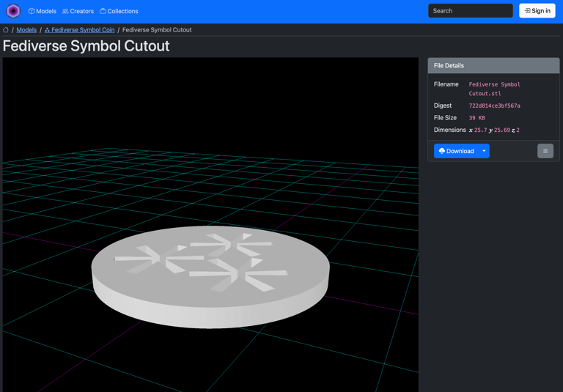This screenshot has height=392, width=563.
Task: Click the Fediverse Symbol Cutout page title
Action: (87, 46)
